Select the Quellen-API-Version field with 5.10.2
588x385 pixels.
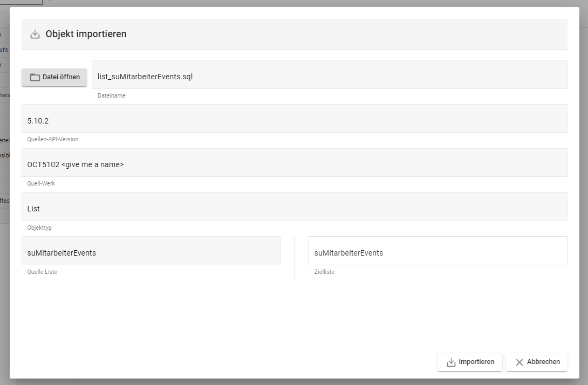pyautogui.click(x=294, y=120)
